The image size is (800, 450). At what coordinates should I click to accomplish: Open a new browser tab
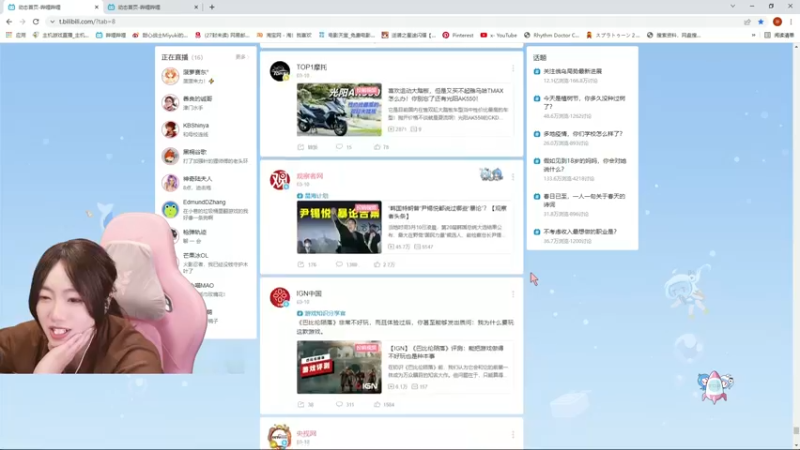[212, 7]
